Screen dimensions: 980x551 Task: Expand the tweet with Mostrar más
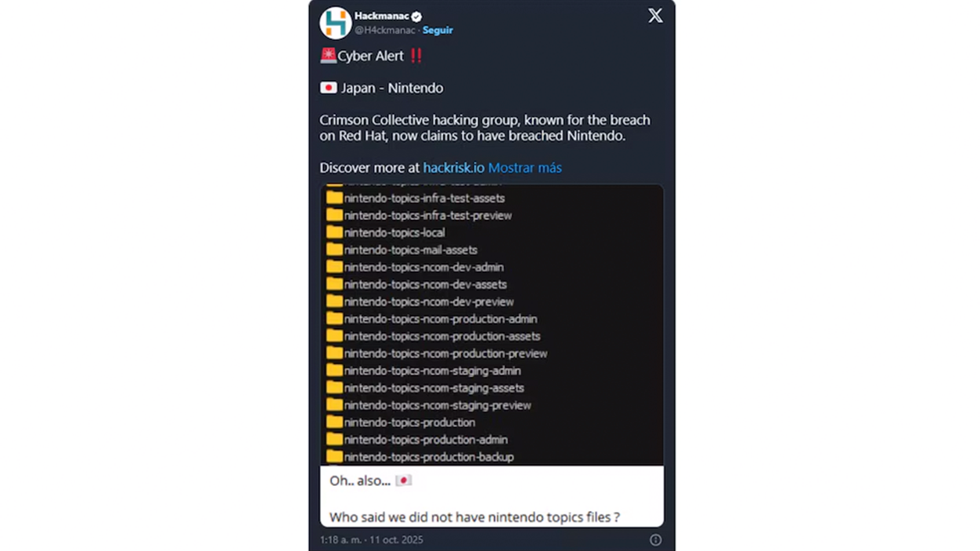(x=524, y=168)
